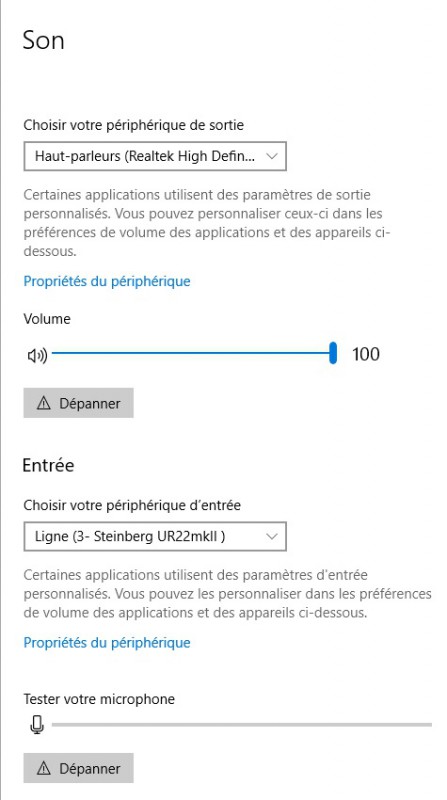
Task: Expand the output device chevron arrow
Action: coord(272,156)
